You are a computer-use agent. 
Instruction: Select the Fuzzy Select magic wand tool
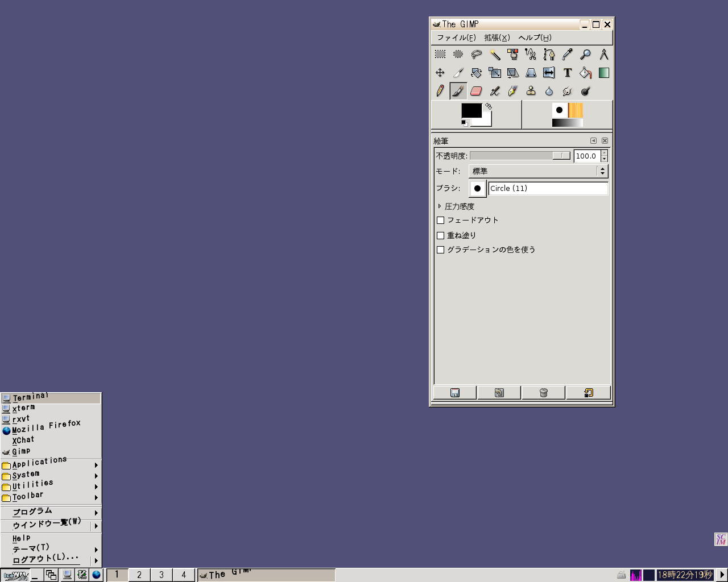pyautogui.click(x=495, y=55)
